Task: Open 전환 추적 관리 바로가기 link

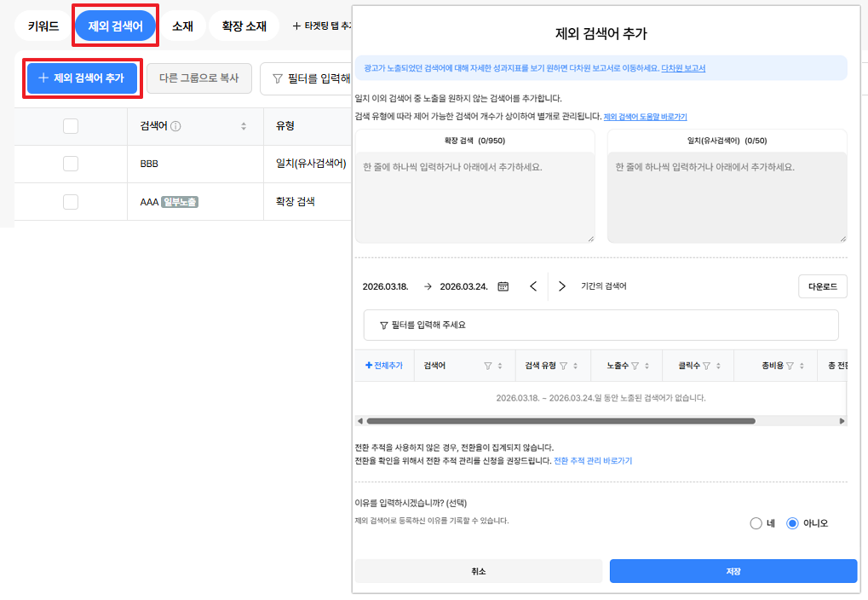Action: (593, 461)
